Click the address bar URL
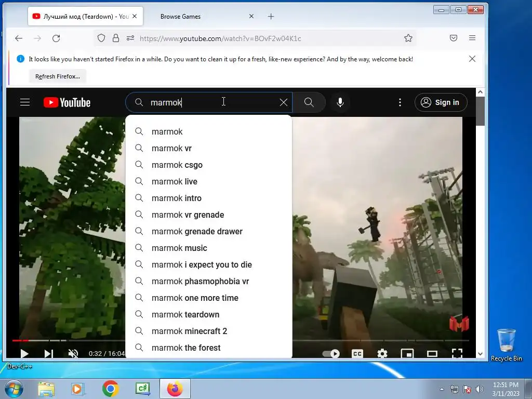The height and width of the screenshot is (399, 532). point(220,38)
